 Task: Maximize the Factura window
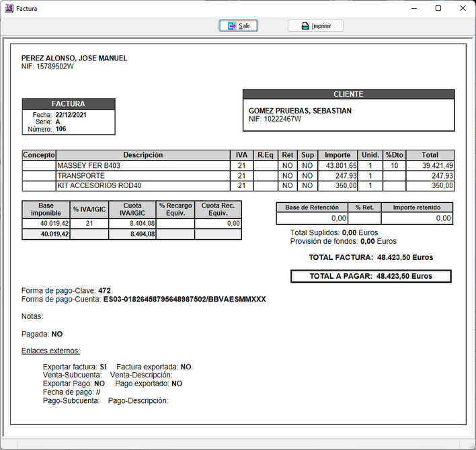(x=438, y=9)
